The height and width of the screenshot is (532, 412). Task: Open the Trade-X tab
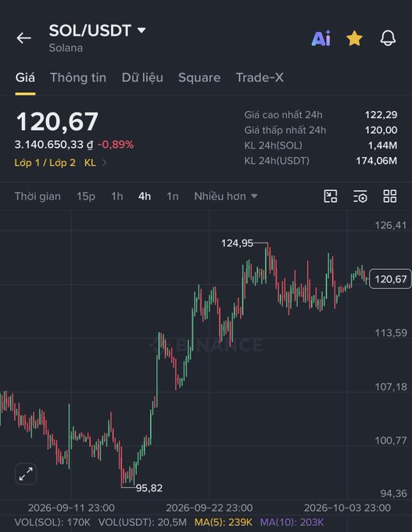click(260, 77)
